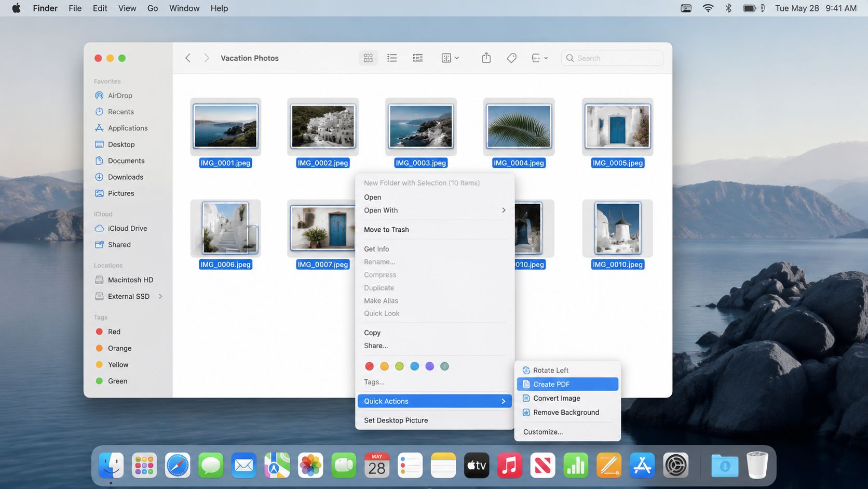
Task: Open the Trash in the Dock
Action: tap(757, 465)
